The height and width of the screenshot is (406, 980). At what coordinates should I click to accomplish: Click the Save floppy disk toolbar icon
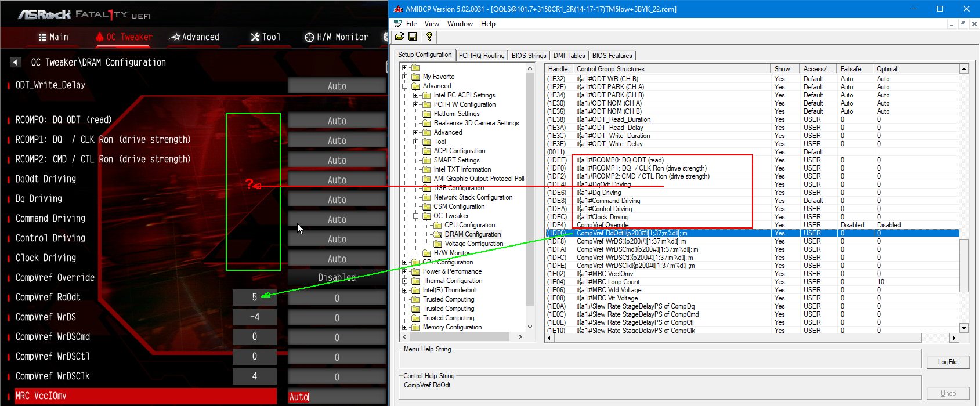click(413, 37)
